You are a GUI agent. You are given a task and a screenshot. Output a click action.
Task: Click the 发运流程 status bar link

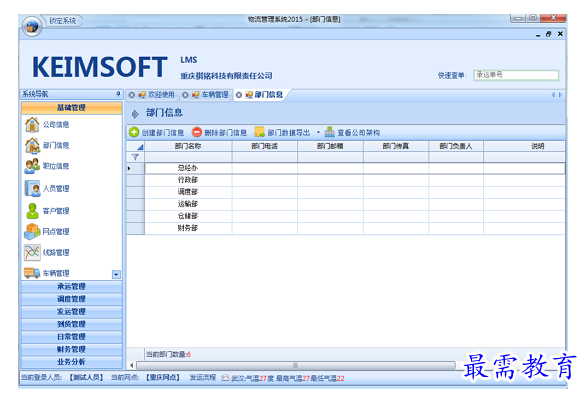coord(203,377)
